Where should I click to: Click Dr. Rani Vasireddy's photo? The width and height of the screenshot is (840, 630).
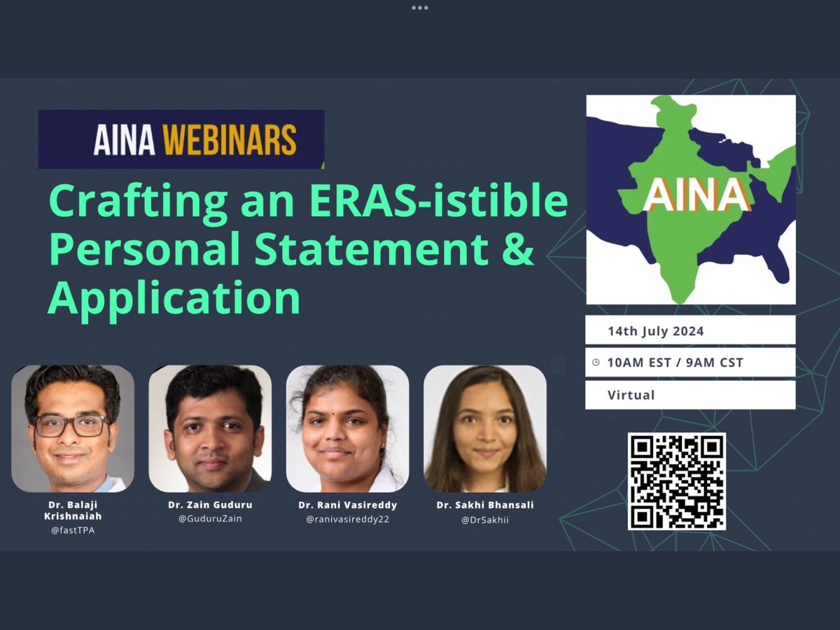pos(348,428)
